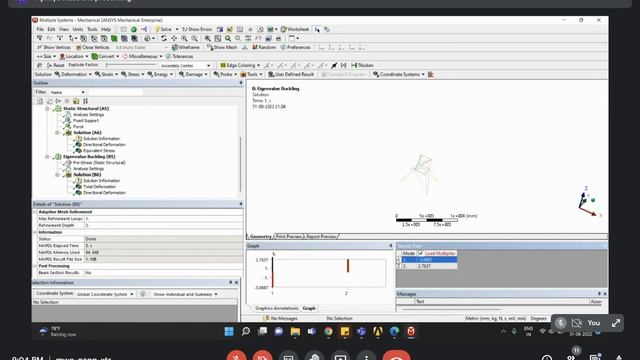Toggle Wireframe display mode
The height and width of the screenshot is (360, 640).
coord(186,47)
